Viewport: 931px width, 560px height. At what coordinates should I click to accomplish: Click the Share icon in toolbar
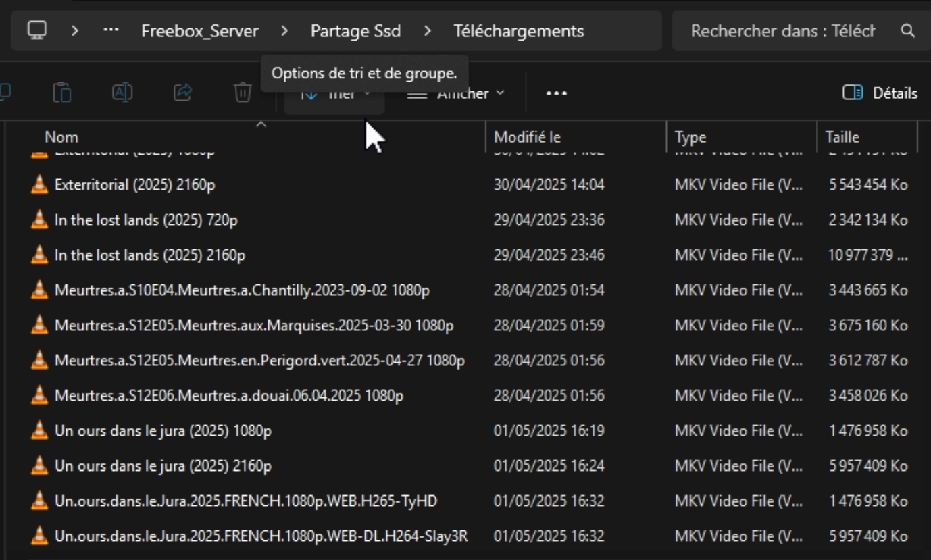pyautogui.click(x=182, y=93)
